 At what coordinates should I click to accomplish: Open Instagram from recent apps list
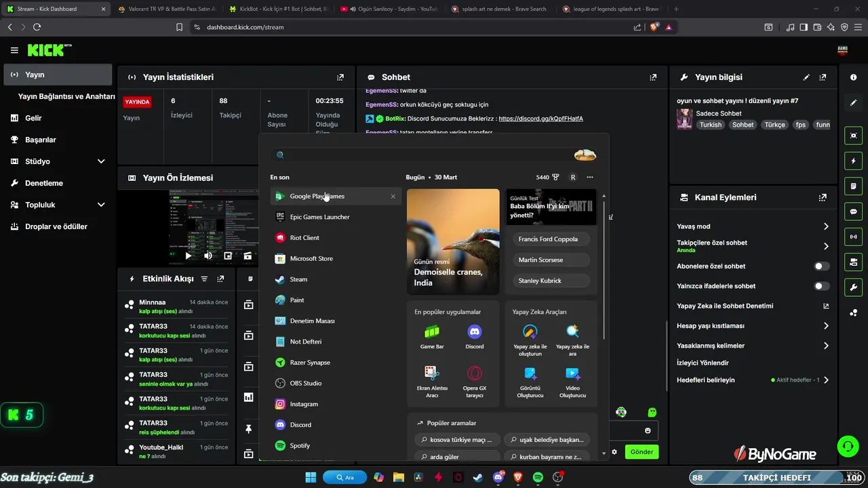tap(336, 404)
